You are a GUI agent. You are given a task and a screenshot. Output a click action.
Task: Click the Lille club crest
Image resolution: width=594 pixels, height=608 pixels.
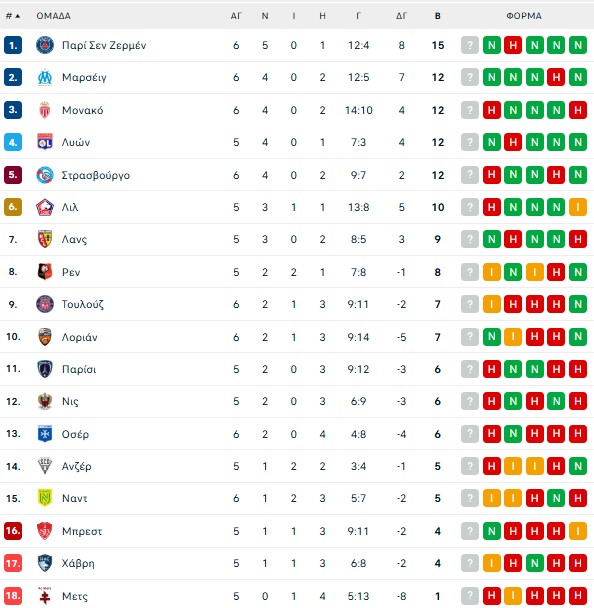coord(45,207)
